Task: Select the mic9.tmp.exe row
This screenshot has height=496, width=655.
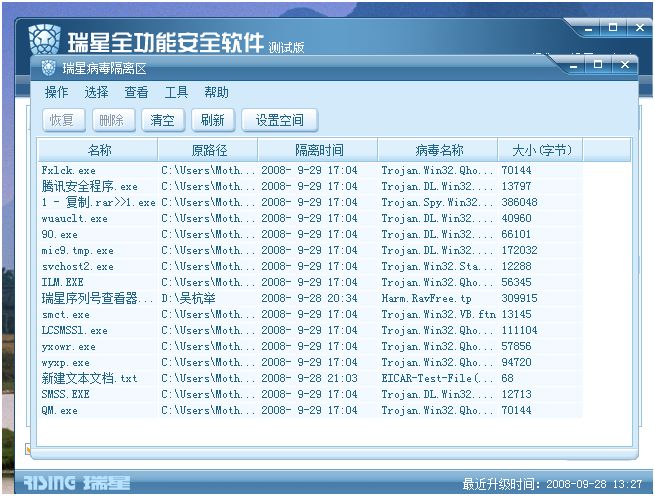Action: [x=310, y=250]
